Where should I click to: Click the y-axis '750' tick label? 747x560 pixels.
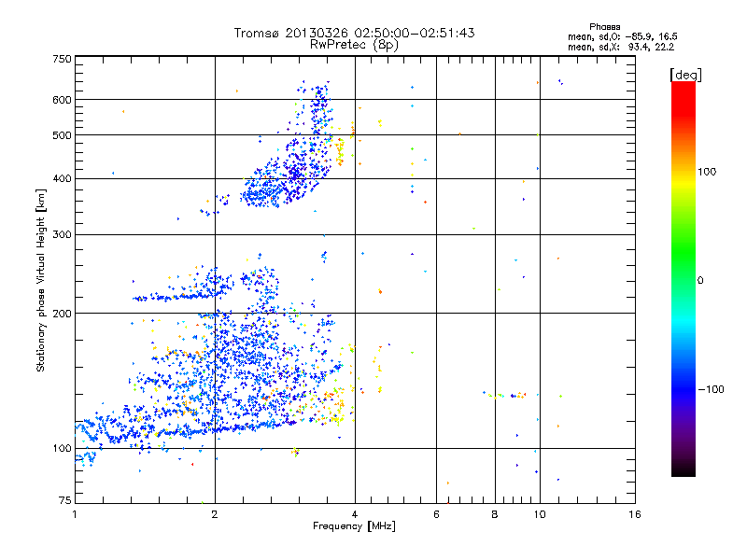coord(62,59)
